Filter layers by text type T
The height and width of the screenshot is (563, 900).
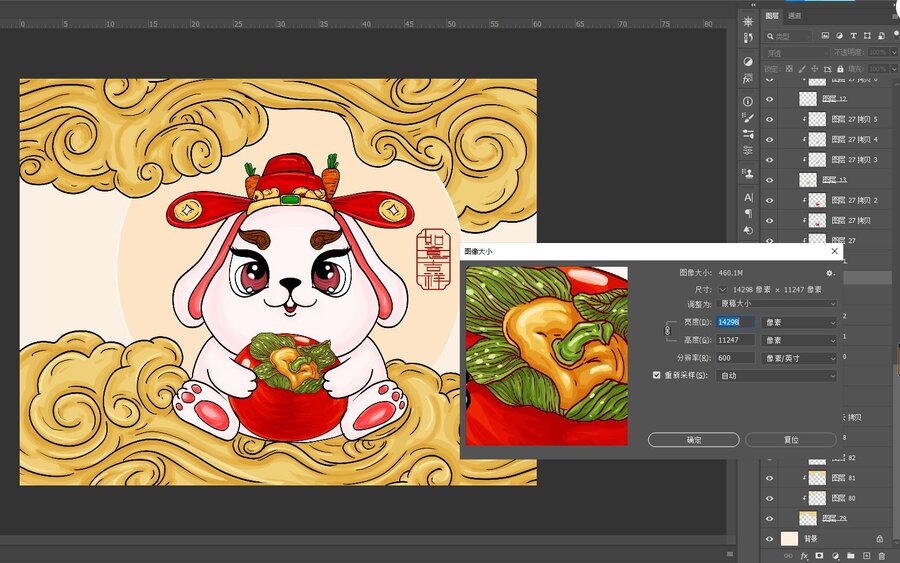(854, 36)
